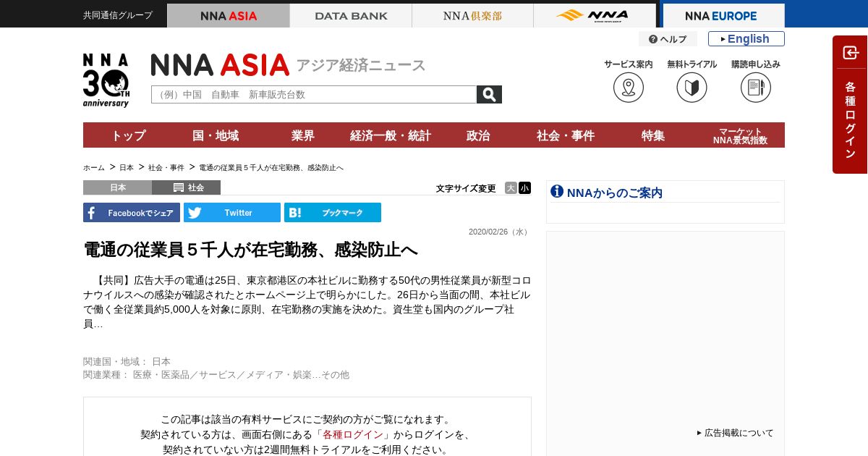
Task: Open the NNA Kyodo News Group tab
Action: pyautogui.click(x=595, y=15)
